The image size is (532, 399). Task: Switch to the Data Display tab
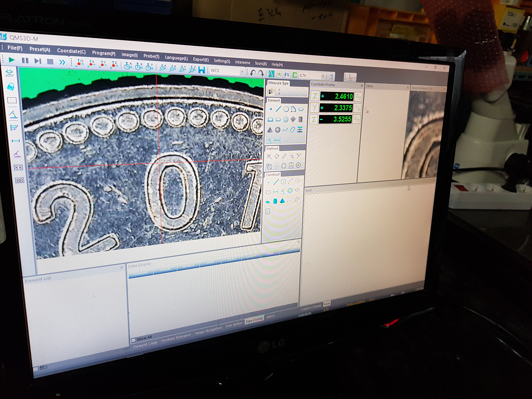coord(254,320)
